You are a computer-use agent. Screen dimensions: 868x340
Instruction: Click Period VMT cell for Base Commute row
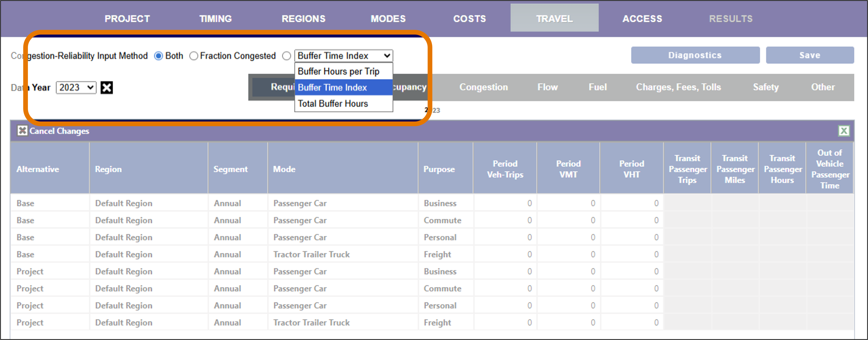click(568, 220)
